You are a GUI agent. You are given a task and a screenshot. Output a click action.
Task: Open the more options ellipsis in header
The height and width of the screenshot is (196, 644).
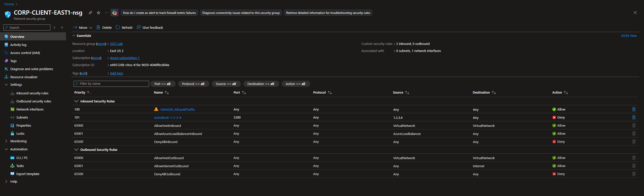coord(107,13)
